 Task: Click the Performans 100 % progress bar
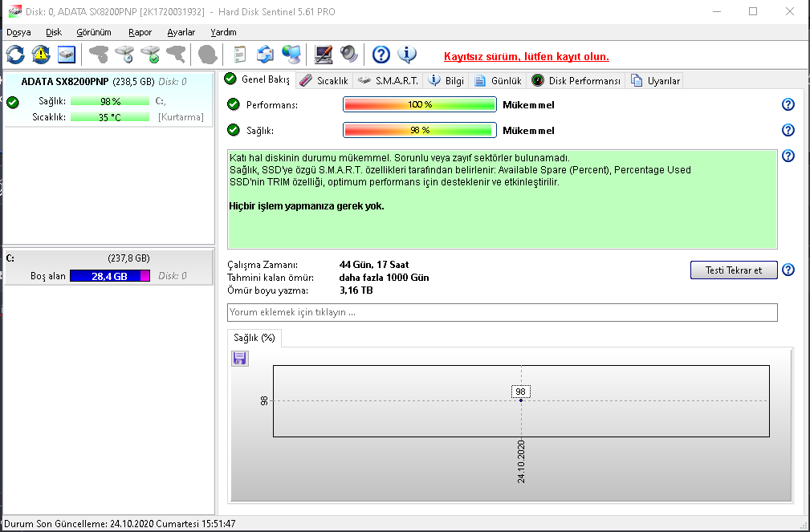tap(420, 104)
